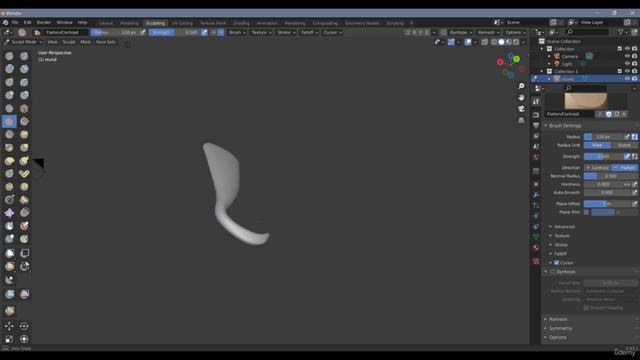The width and height of the screenshot is (640, 360).
Task: Select the active Flatten brush tool
Action: pos(9,121)
